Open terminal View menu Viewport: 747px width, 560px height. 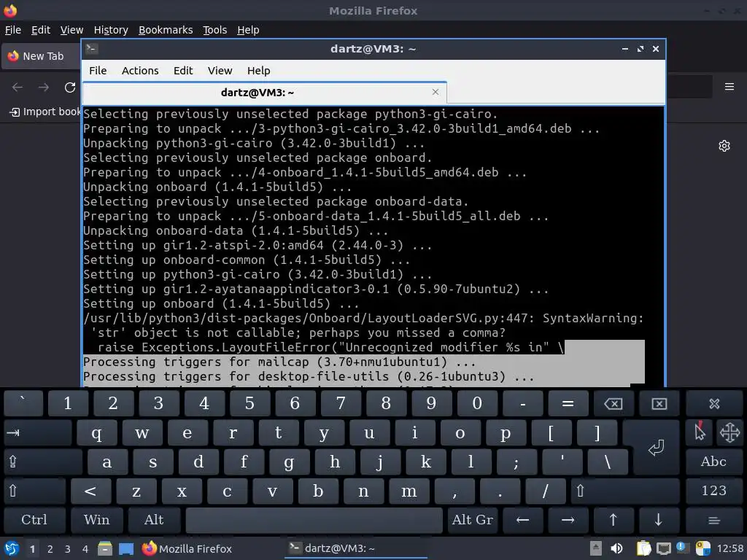click(x=220, y=71)
